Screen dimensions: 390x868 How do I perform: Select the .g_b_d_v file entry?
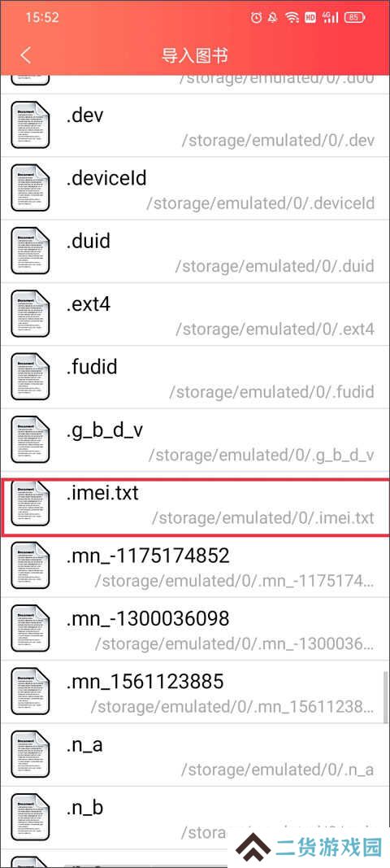[195, 440]
